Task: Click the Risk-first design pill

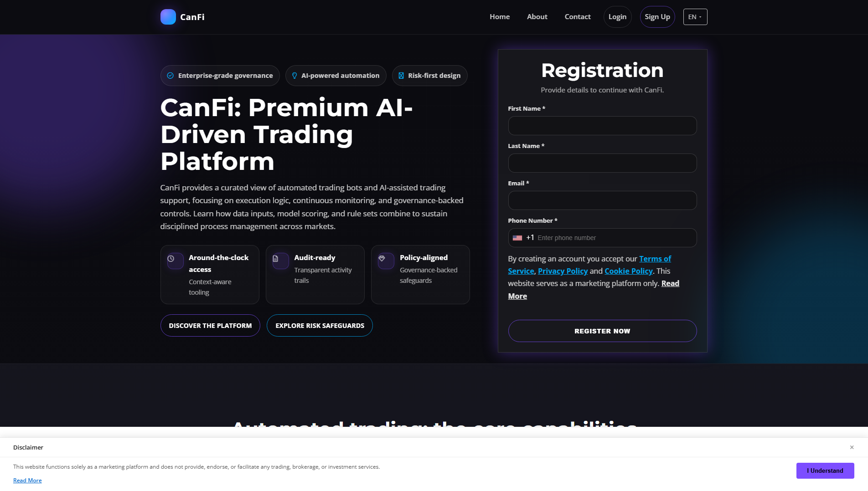Action: click(x=430, y=76)
